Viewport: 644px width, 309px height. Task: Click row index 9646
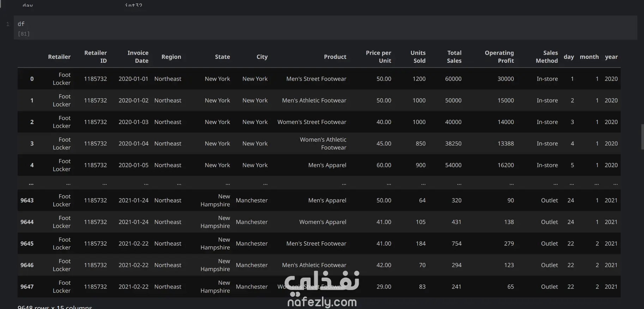[27, 265]
